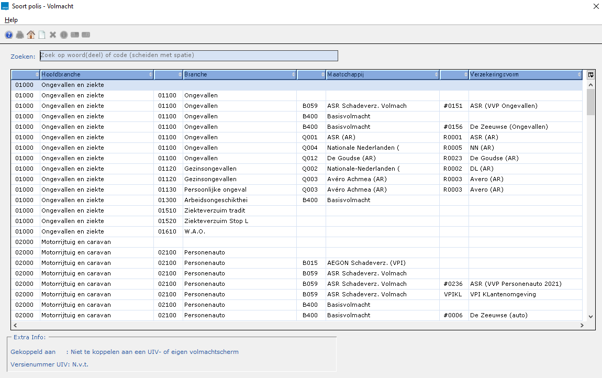Click the grey printer icon in toolbar
Screen dimensions: 602x378
(20, 35)
